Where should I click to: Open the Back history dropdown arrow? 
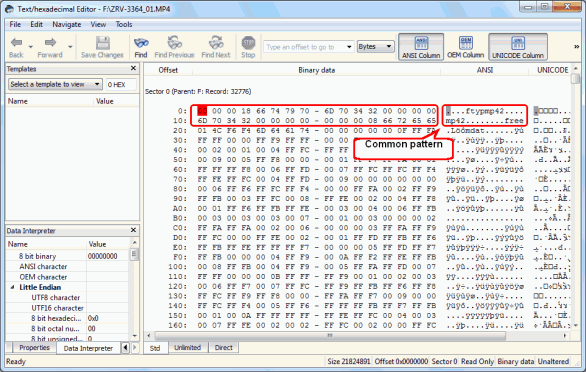point(31,47)
